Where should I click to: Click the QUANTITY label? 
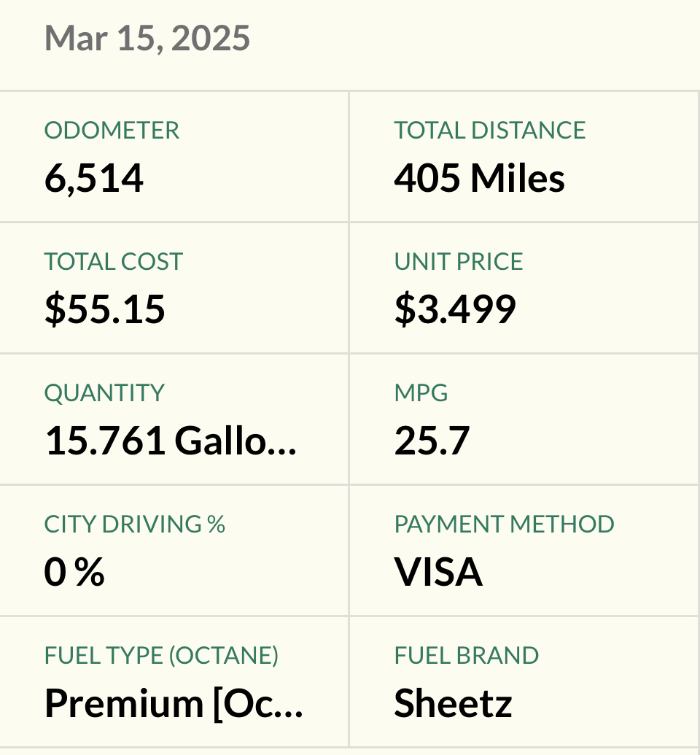click(104, 393)
